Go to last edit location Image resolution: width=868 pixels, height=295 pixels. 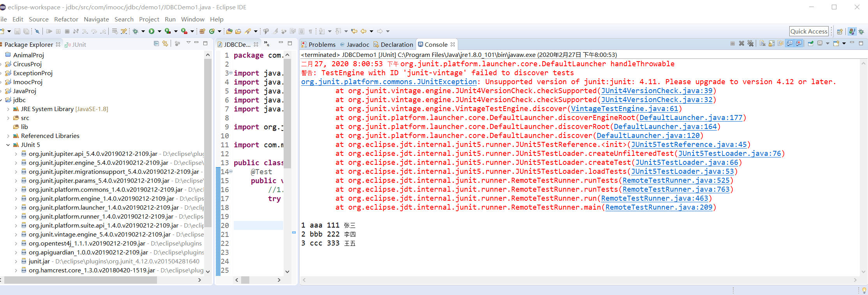click(x=354, y=31)
